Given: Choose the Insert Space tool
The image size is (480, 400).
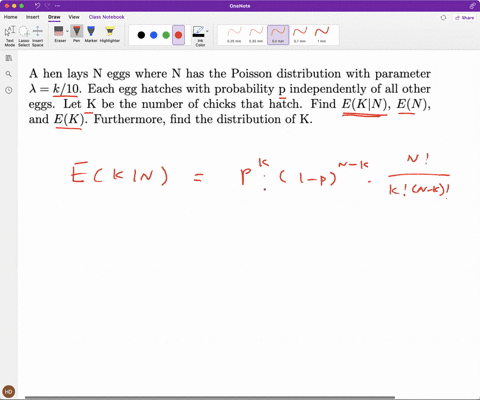Looking at the screenshot, I should coord(38,36).
